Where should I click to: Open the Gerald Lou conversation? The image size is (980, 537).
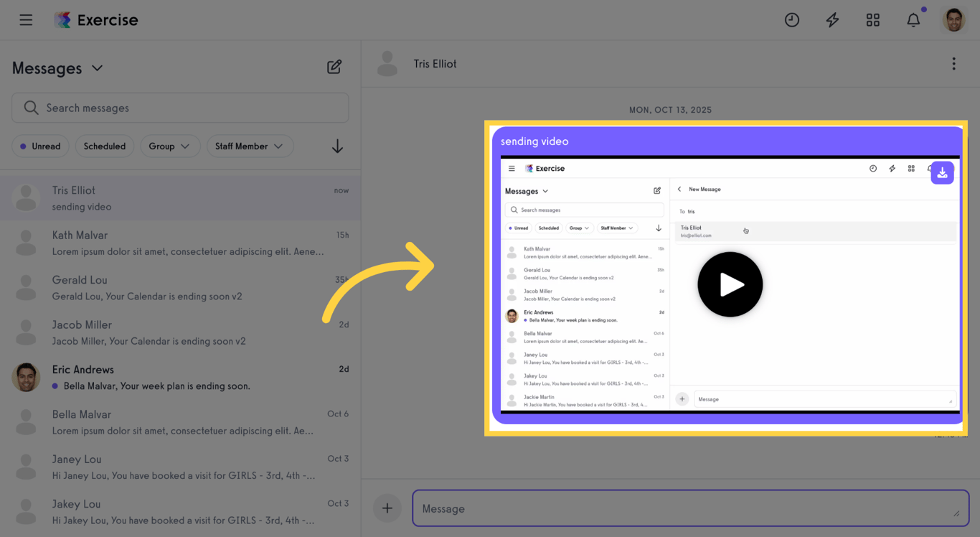point(180,288)
